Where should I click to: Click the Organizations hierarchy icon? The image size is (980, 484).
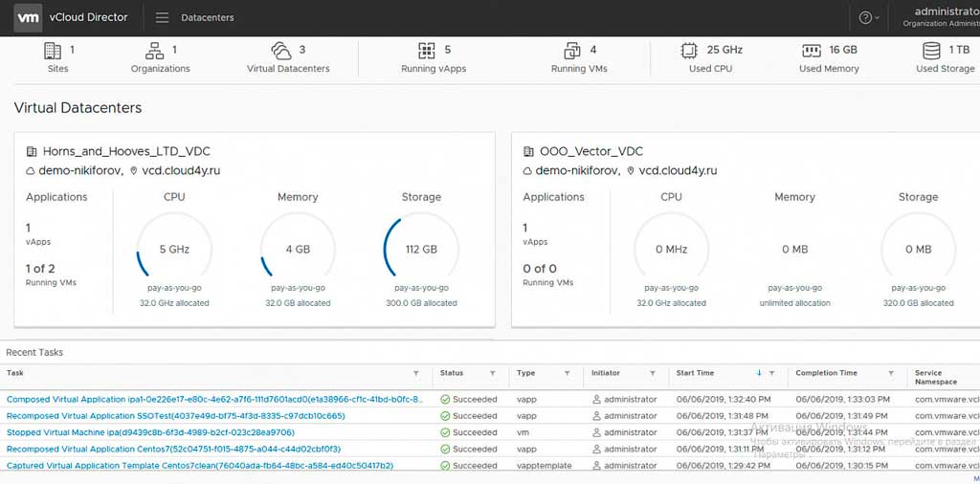(154, 51)
